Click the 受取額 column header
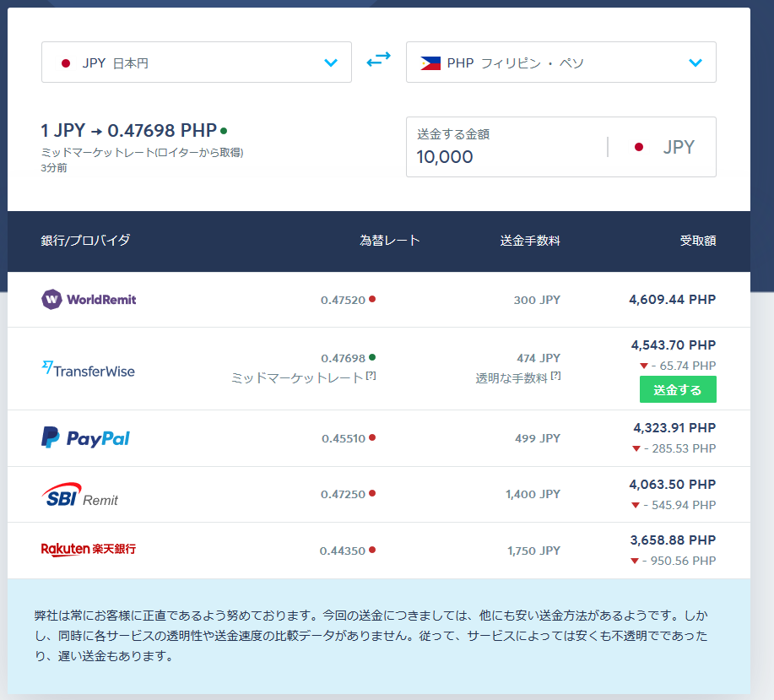The width and height of the screenshot is (774, 700). tap(698, 241)
